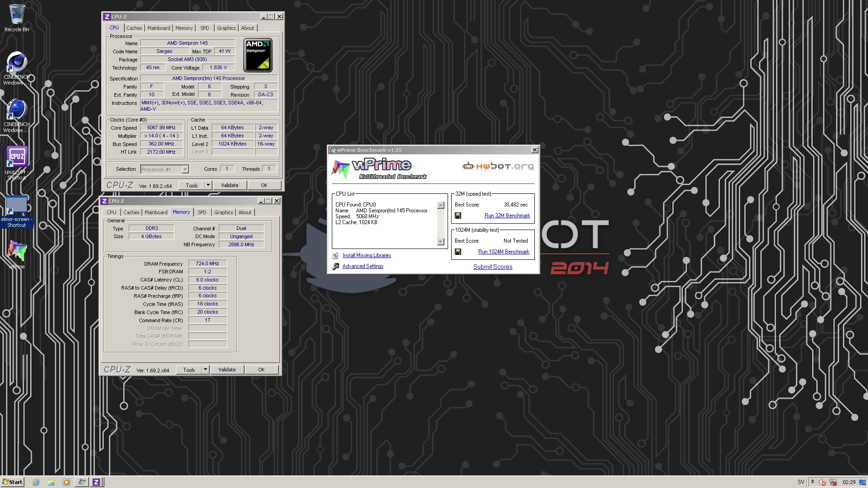Viewport: 868px width, 488px height.
Task: Click the Advanced Settings wrench icon
Action: click(335, 267)
